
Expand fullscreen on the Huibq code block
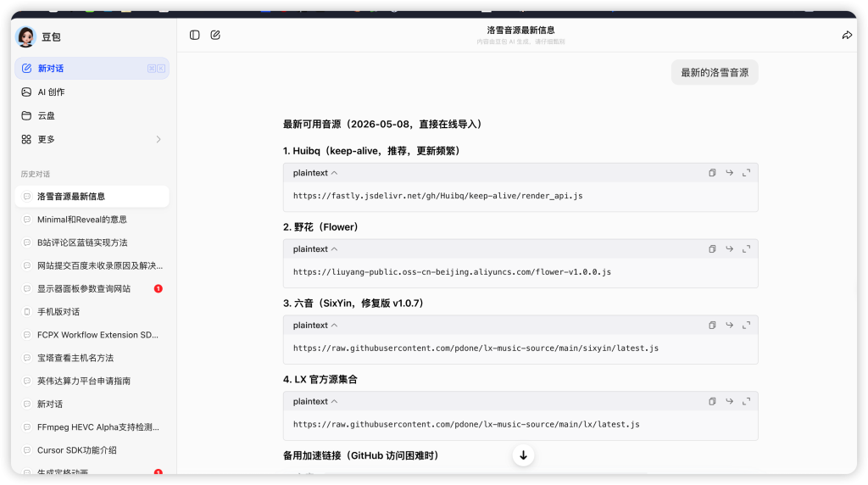pos(746,173)
